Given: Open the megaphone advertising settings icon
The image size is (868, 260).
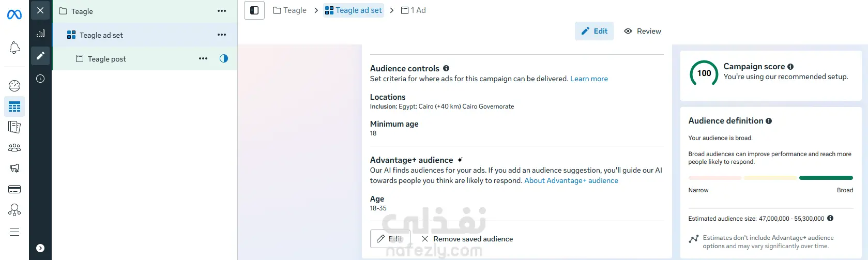Looking at the screenshot, I should click(14, 169).
